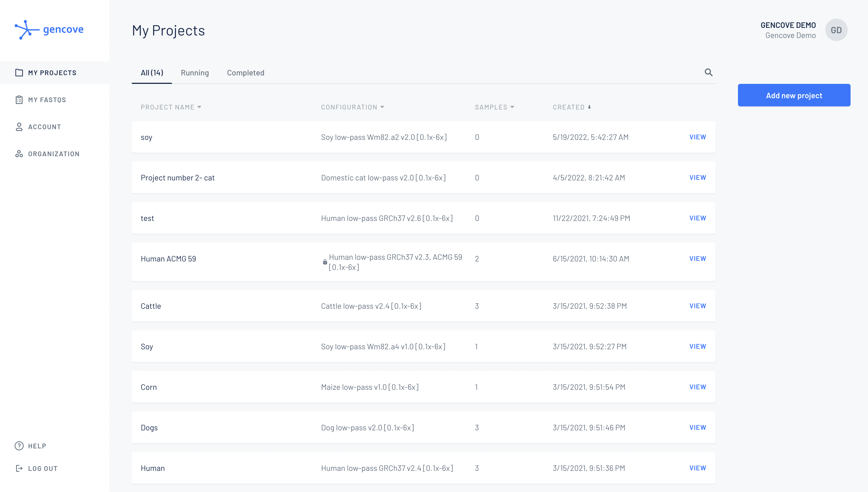
Task: Go to Account in the sidebar
Action: pos(54,127)
